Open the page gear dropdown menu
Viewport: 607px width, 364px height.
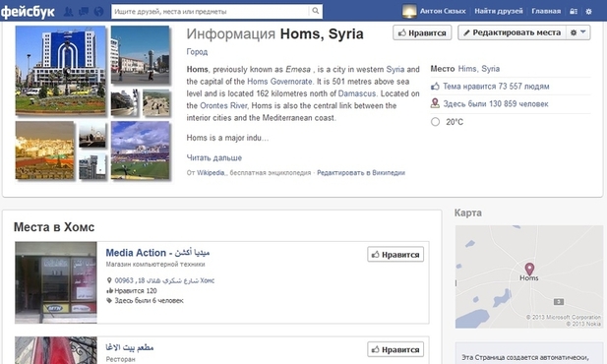tap(578, 32)
